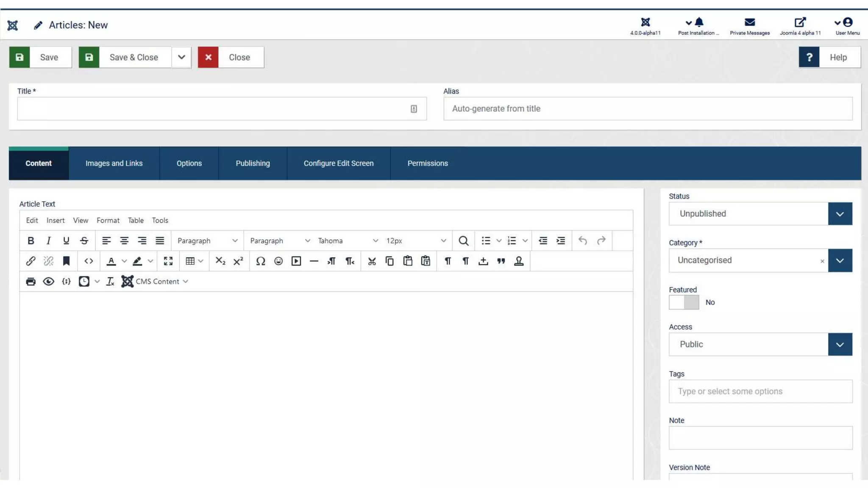
Task: Click the Help button
Action: tap(829, 57)
